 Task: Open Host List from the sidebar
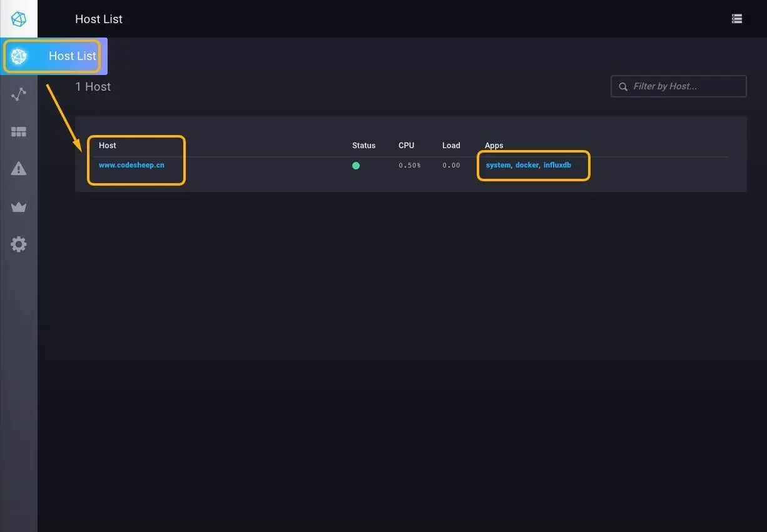(53, 56)
